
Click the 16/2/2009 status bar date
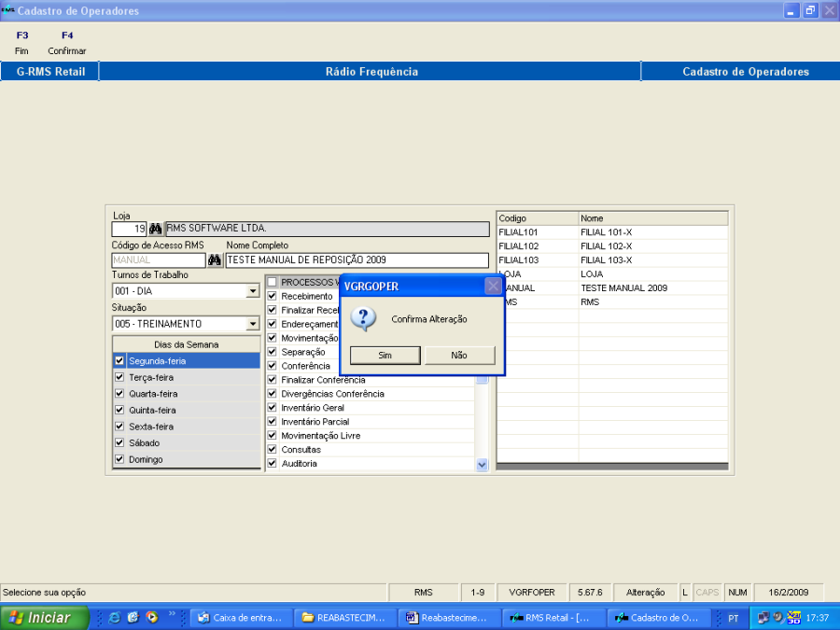pyautogui.click(x=788, y=593)
